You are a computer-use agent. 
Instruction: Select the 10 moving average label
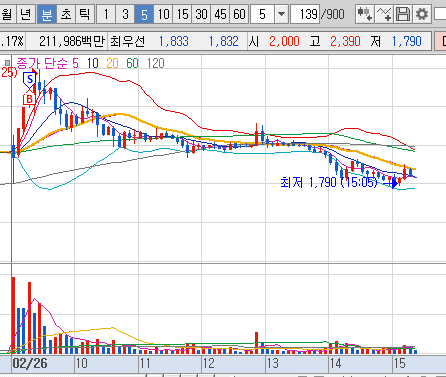(x=93, y=63)
